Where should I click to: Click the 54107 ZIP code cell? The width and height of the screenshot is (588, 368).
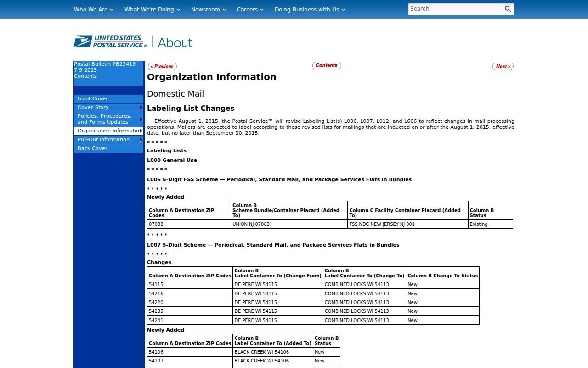point(190,361)
